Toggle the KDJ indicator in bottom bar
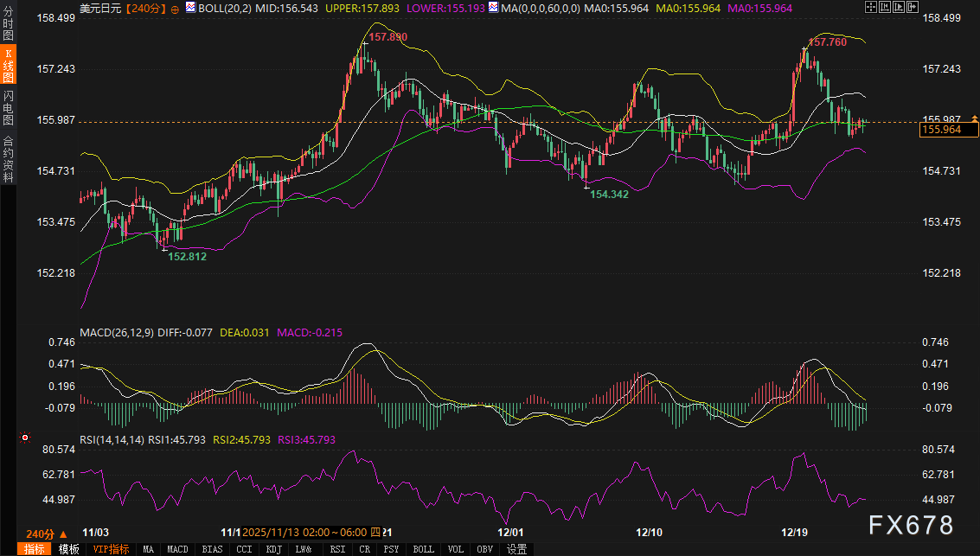Viewport: 980px width, 556px height. tap(273, 549)
